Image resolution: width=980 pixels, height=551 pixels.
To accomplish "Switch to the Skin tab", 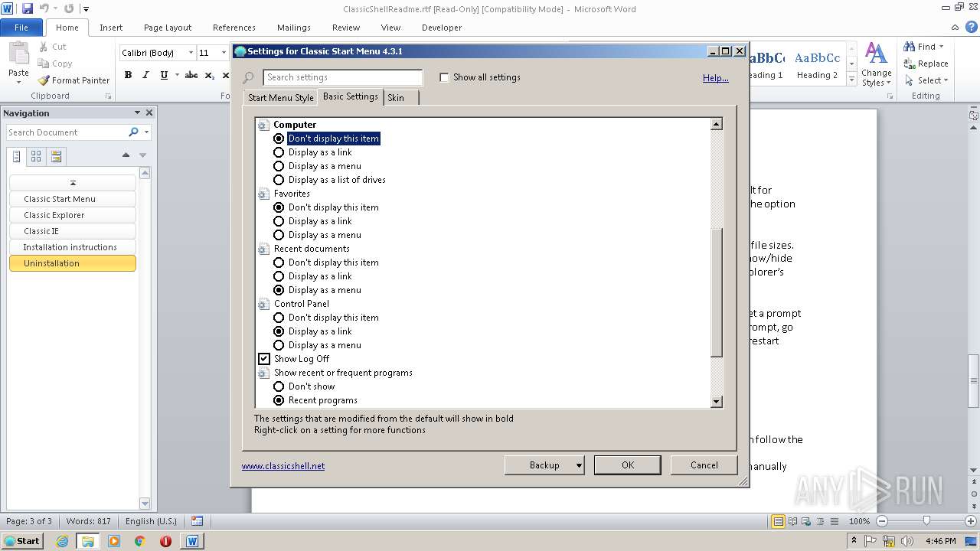I will point(396,97).
